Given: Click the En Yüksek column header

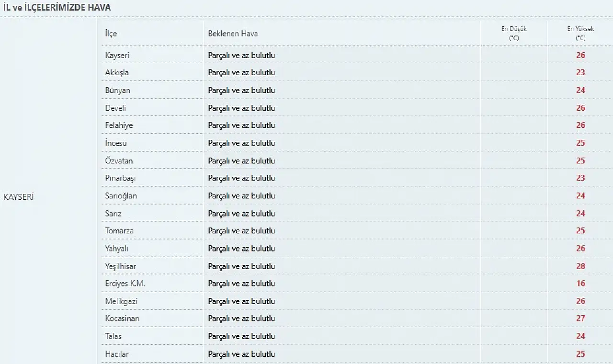Looking at the screenshot, I should click(580, 34).
